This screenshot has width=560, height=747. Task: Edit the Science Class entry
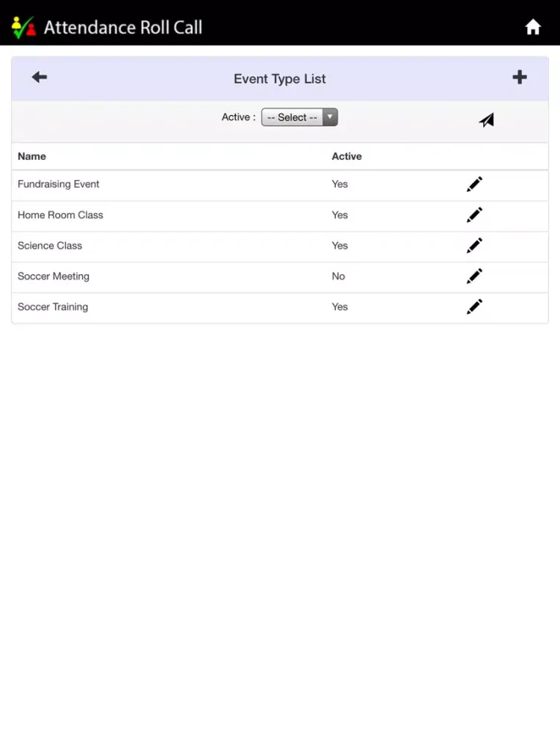tap(474, 246)
